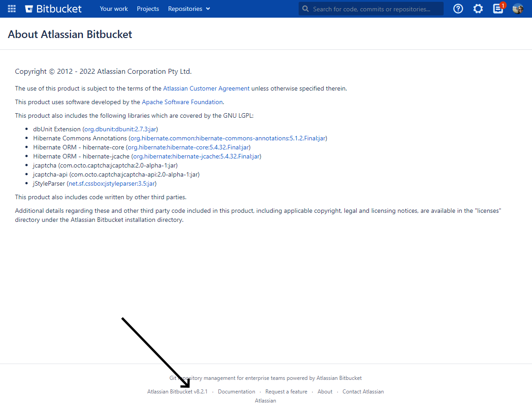This screenshot has width=532, height=417.
Task: Click the 'jStyleParser' library name
Action: tap(49, 183)
